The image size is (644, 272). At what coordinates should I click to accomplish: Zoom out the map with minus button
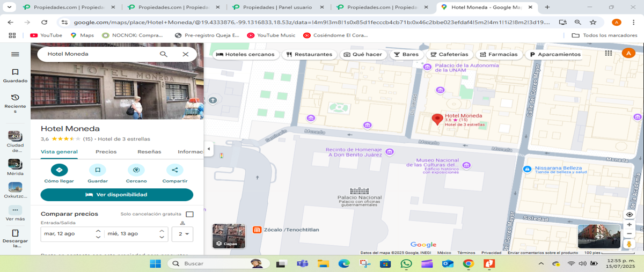(x=630, y=233)
